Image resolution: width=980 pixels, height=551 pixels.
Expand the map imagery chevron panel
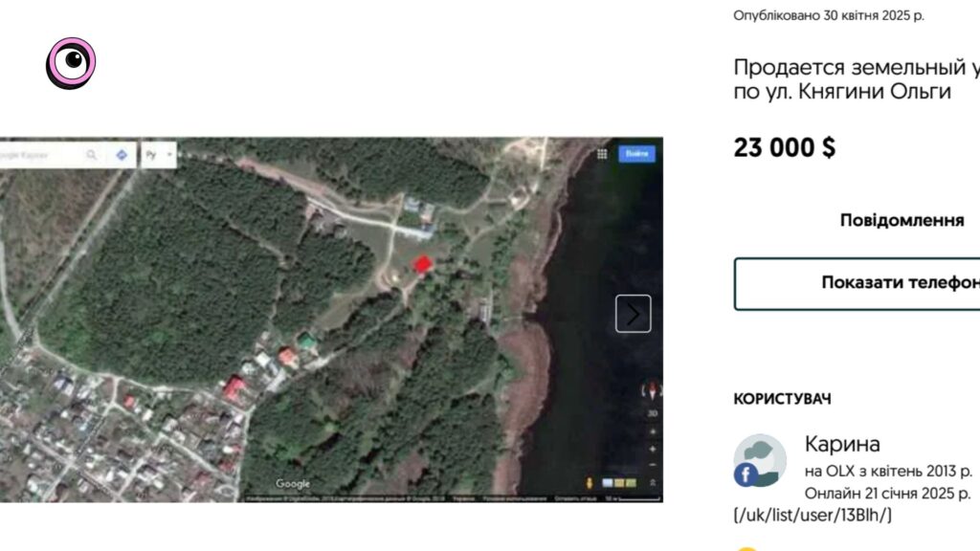653,483
